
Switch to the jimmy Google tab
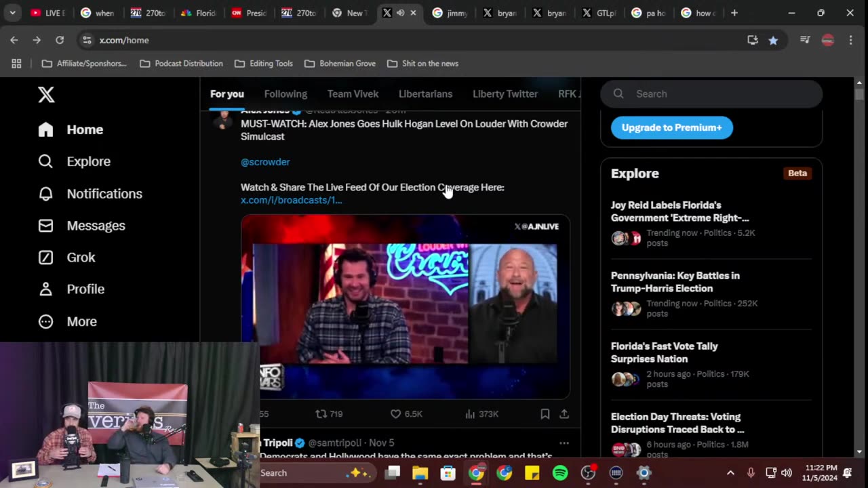(450, 13)
